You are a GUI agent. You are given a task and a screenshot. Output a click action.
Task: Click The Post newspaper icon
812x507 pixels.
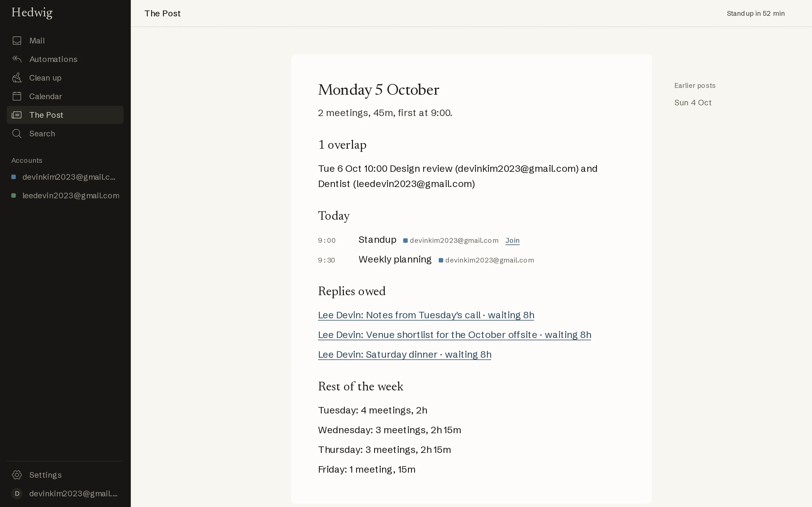pyautogui.click(x=17, y=115)
